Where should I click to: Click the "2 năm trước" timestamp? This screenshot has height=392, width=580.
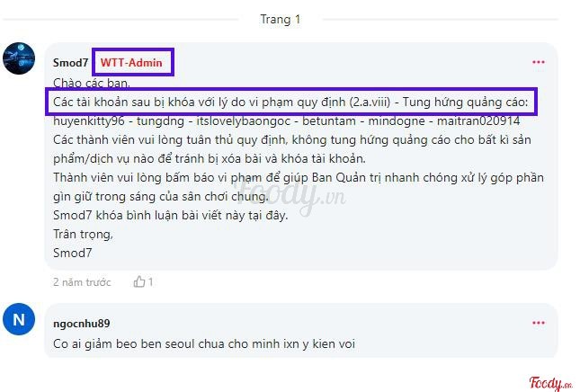82,282
